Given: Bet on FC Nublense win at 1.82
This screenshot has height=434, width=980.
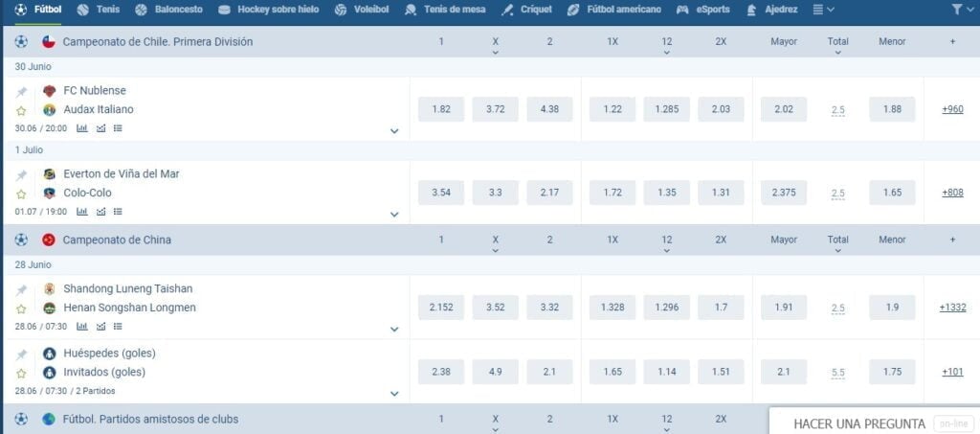Looking at the screenshot, I should [441, 109].
